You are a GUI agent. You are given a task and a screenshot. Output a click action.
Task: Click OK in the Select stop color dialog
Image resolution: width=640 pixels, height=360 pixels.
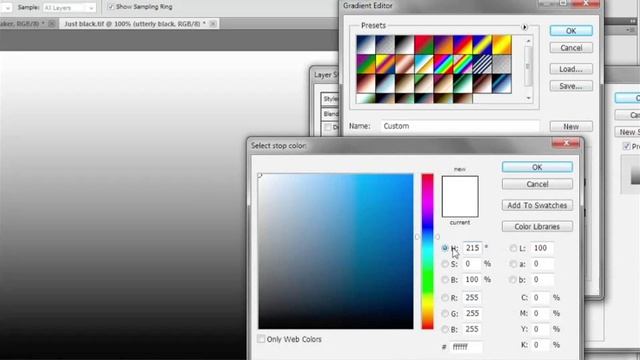pos(537,167)
